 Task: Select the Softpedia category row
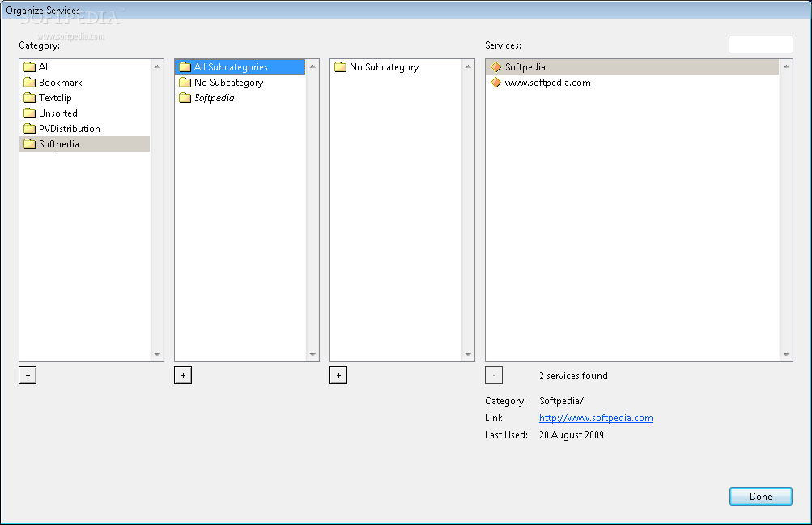click(84, 144)
